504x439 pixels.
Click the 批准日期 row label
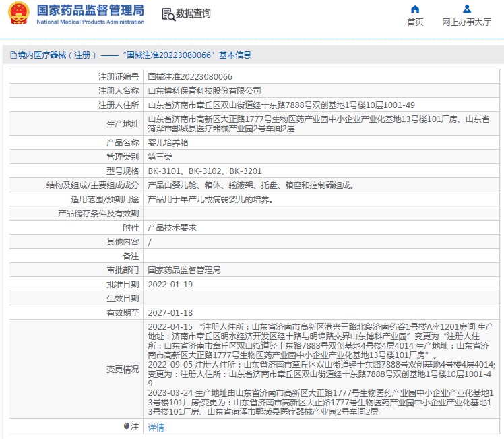coord(123,285)
